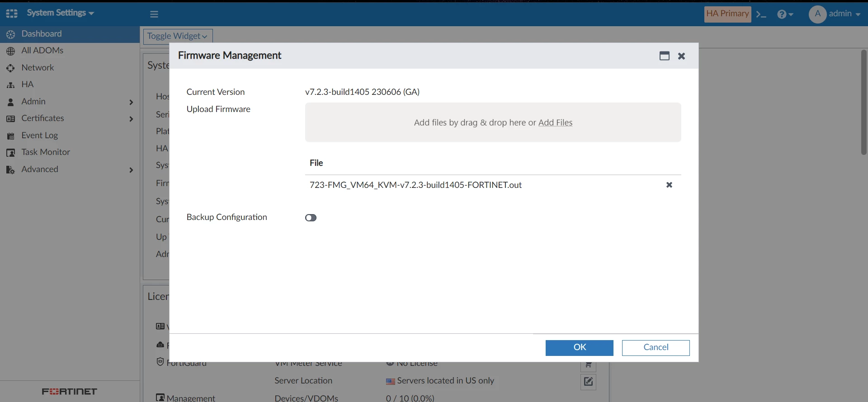This screenshot has width=868, height=402.
Task: Click the Certificates card icon
Action: (11, 119)
